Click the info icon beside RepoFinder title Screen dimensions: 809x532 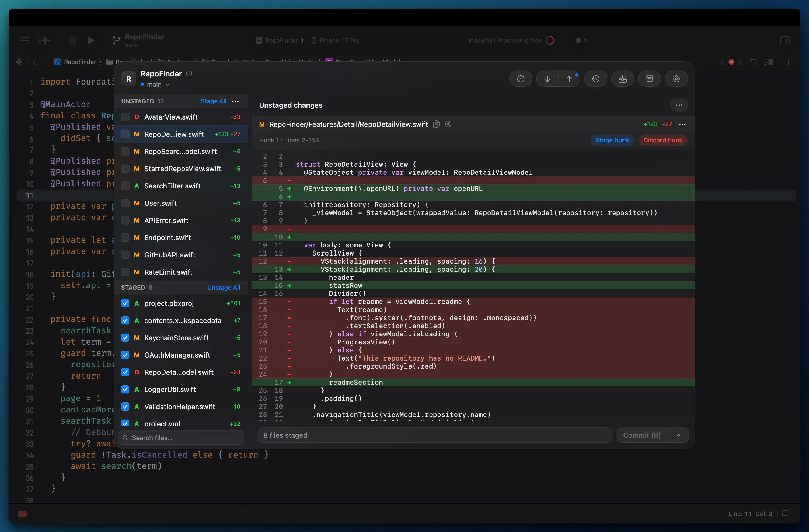189,73
